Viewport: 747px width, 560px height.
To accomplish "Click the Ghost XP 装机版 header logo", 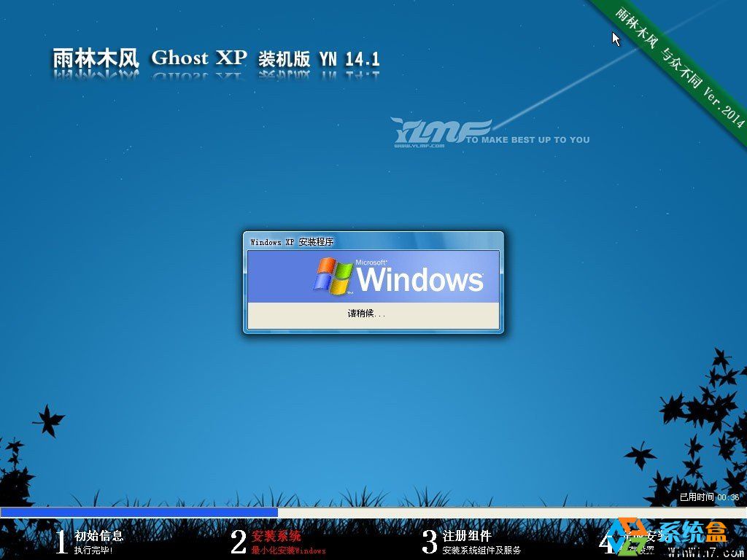I will point(215,58).
